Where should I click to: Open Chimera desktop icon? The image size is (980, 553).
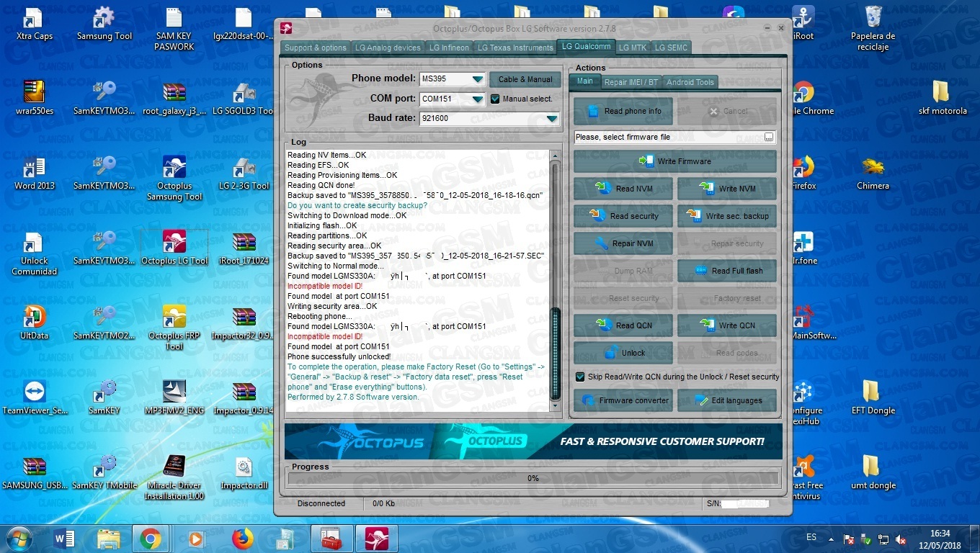[x=873, y=173]
